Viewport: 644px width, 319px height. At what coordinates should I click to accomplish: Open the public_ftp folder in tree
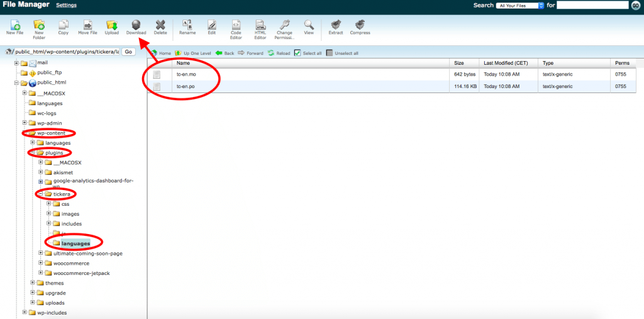[48, 73]
